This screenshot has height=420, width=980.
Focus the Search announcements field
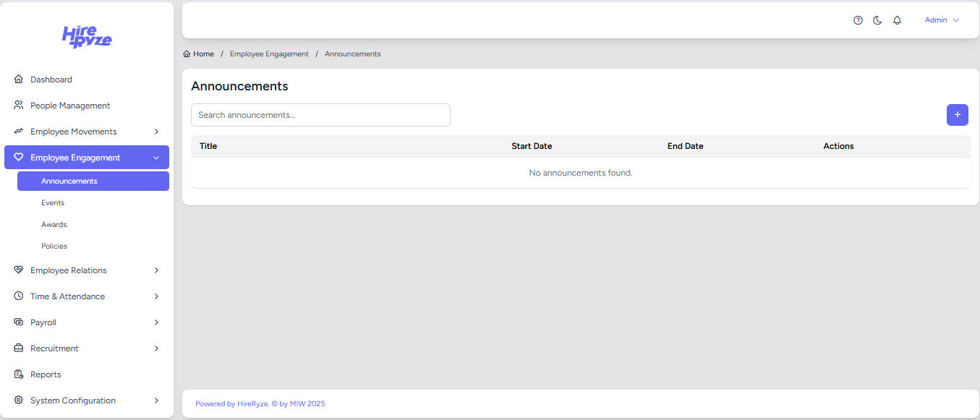(x=320, y=115)
